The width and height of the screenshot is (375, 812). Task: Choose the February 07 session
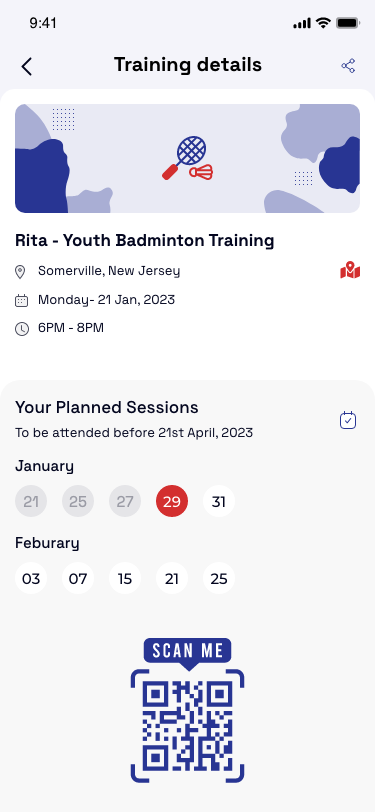pyautogui.click(x=78, y=578)
